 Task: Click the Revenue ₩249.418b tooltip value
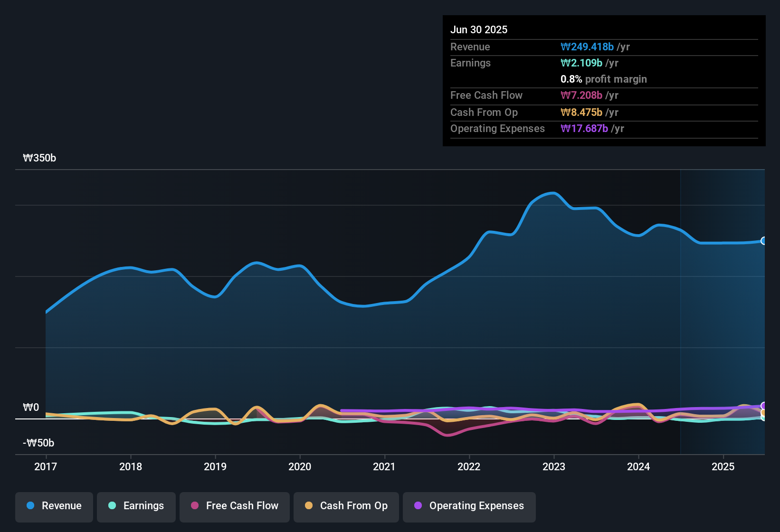click(587, 47)
